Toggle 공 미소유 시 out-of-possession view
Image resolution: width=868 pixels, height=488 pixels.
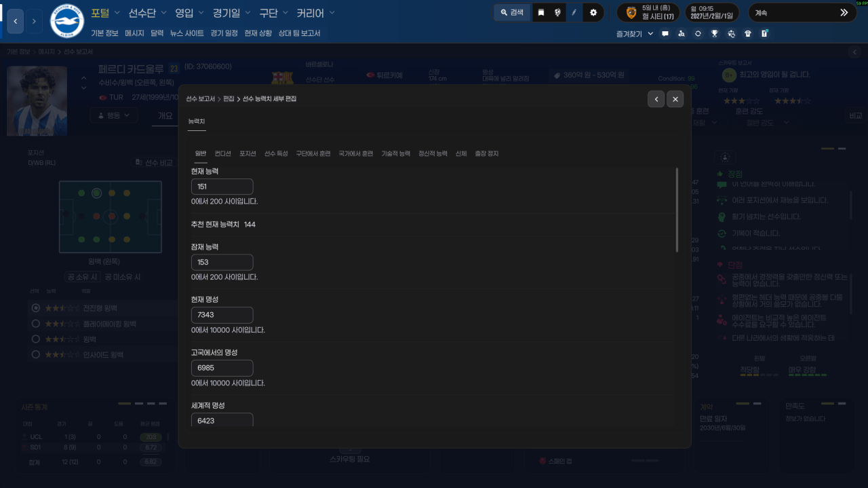click(x=122, y=277)
